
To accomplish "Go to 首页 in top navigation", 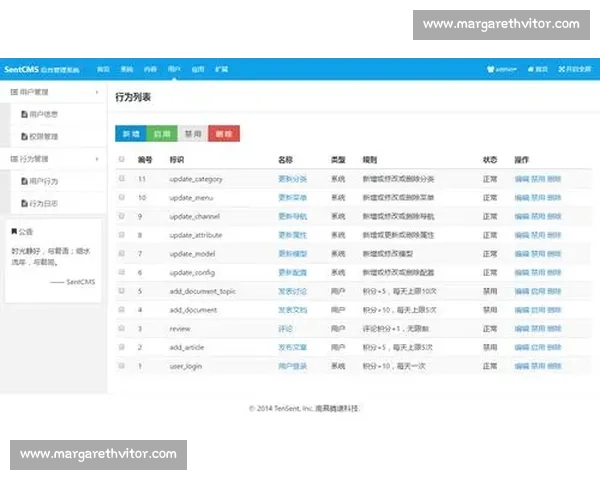I will coord(103,69).
